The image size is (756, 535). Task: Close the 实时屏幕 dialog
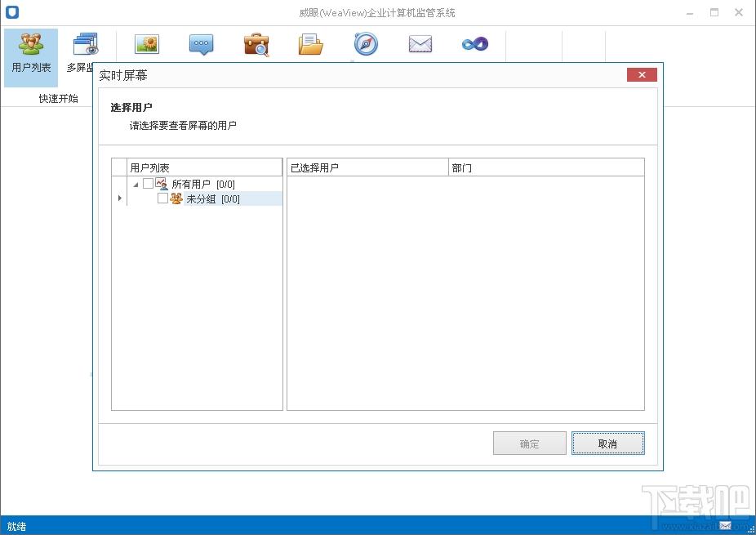pyautogui.click(x=642, y=75)
